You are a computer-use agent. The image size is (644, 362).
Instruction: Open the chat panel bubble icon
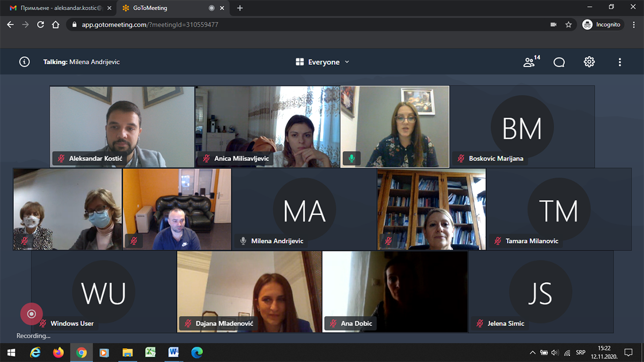(x=559, y=62)
